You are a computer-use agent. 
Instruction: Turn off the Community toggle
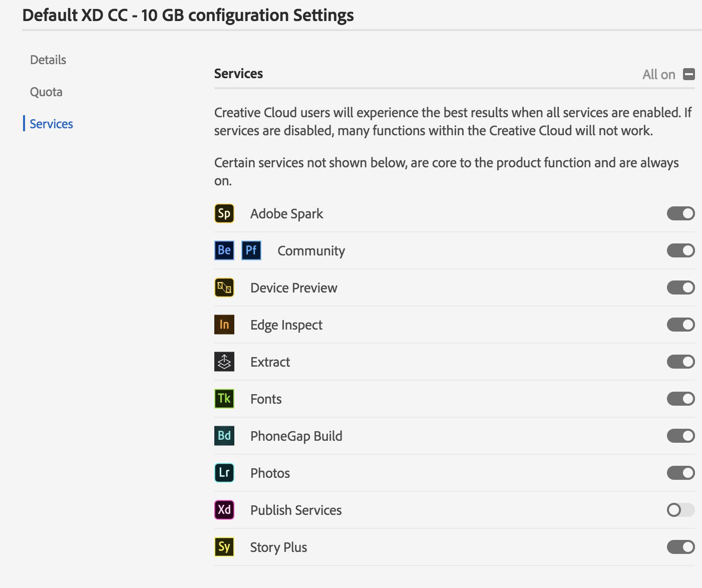(680, 250)
